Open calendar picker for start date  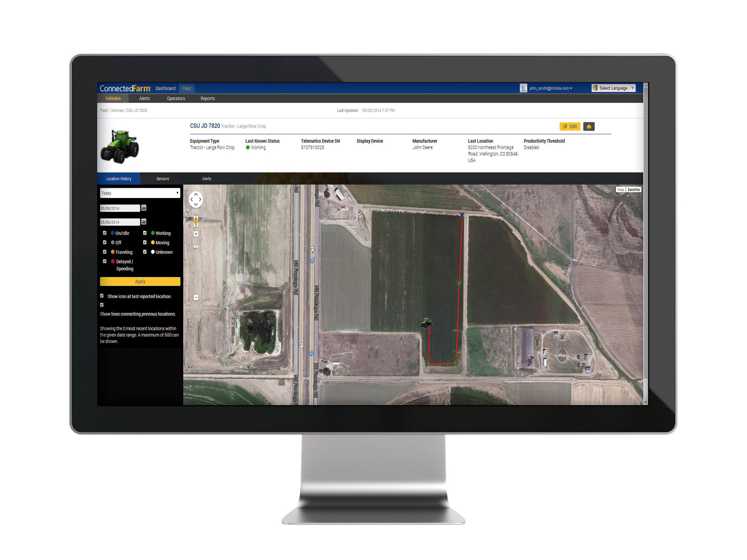pos(143,208)
